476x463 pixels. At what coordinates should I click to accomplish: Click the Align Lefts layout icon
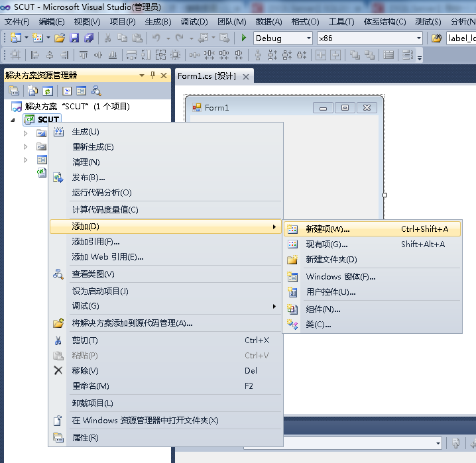(x=35, y=55)
